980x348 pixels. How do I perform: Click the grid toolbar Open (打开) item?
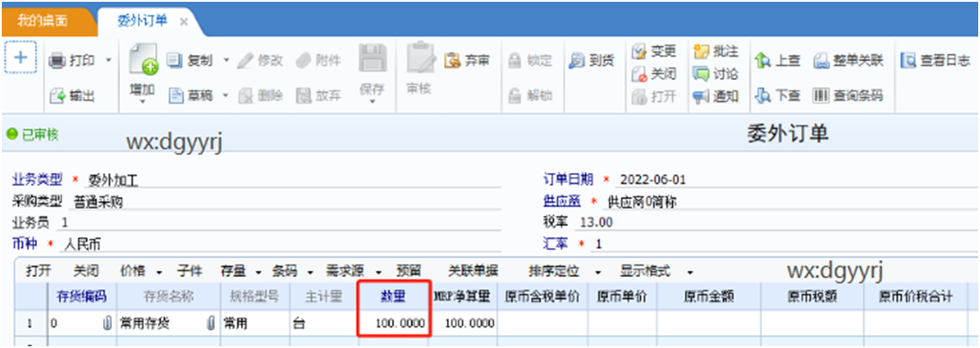click(39, 271)
